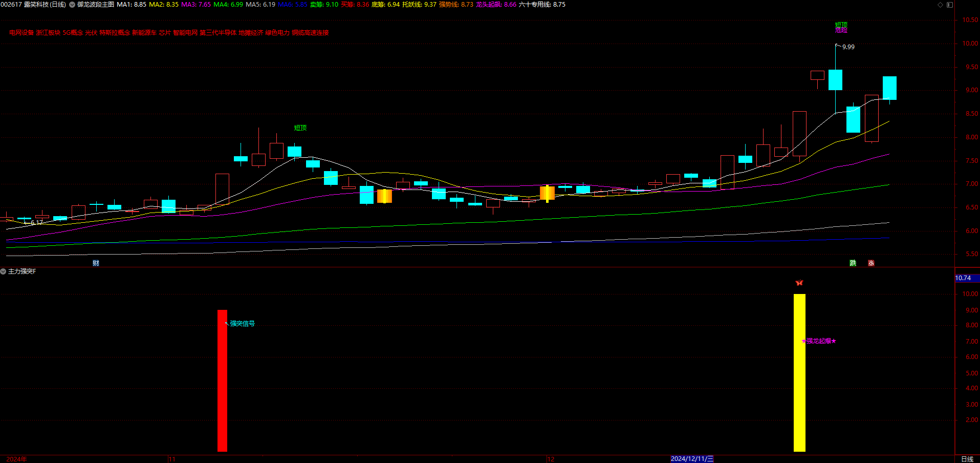Click the 6.17 low price annotation
This screenshot has height=463, width=980.
pos(37,223)
